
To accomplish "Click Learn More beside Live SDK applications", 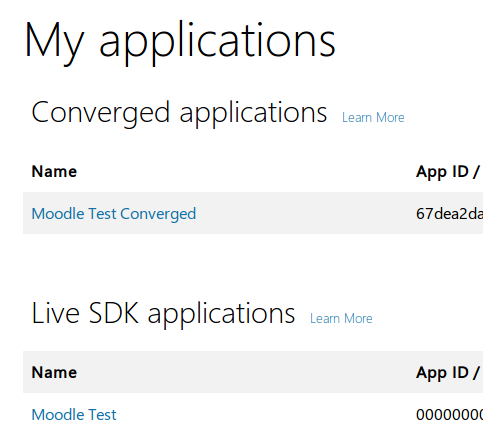I will pos(341,318).
